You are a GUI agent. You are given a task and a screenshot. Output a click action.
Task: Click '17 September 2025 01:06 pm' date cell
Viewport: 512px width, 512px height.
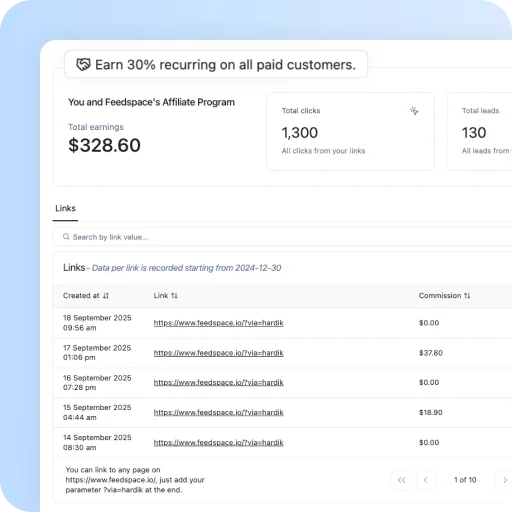[97, 353]
